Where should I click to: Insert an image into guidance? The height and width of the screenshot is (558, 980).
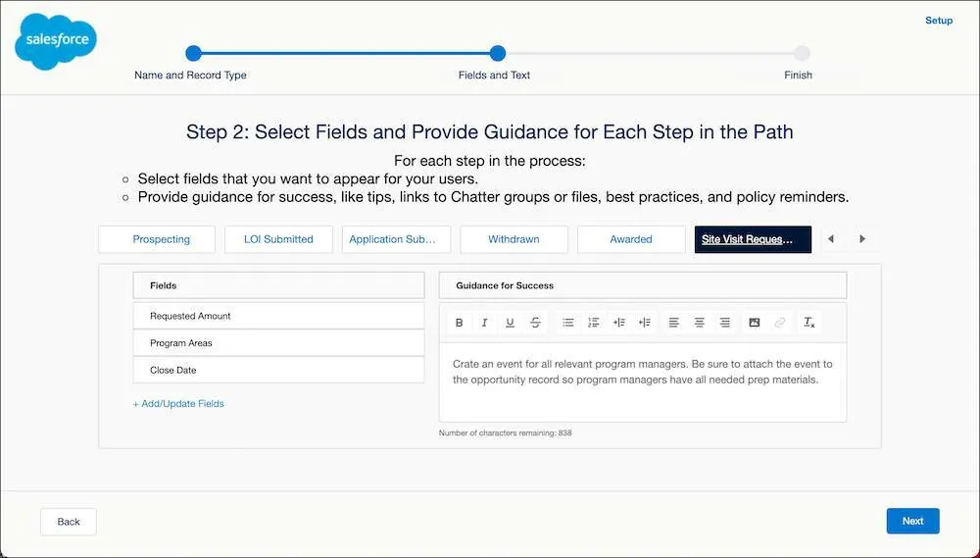pos(755,323)
